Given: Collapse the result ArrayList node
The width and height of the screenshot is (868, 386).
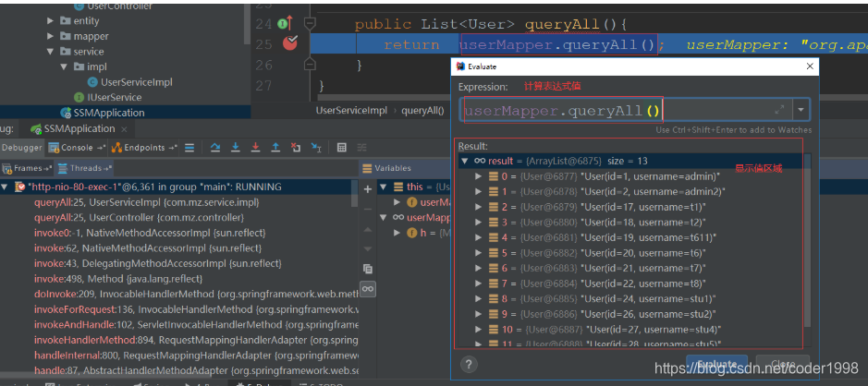Looking at the screenshot, I should (464, 161).
